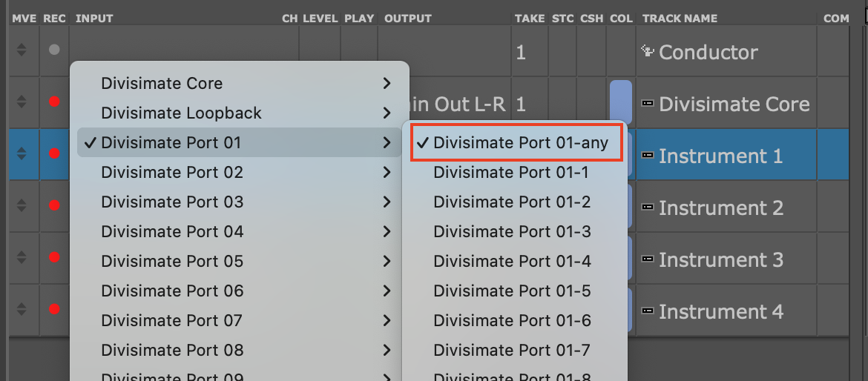Click the Divisimate Core track color swatch
Image resolution: width=868 pixels, height=381 pixels.
click(x=620, y=102)
